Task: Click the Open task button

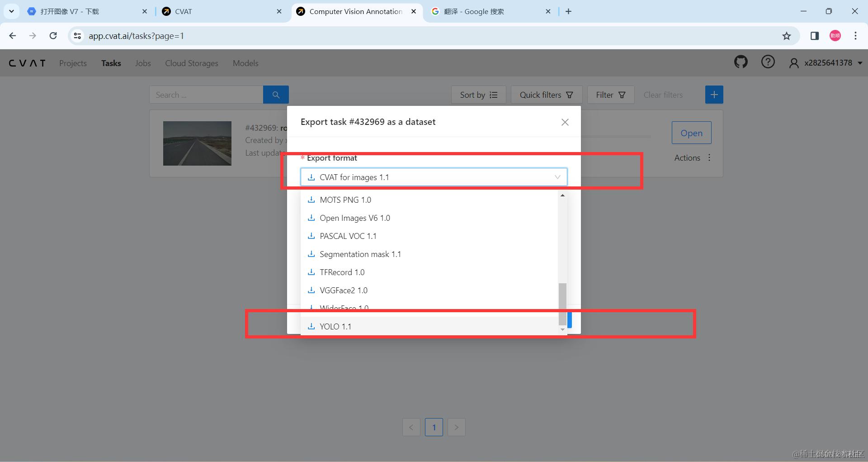Action: coord(691,133)
